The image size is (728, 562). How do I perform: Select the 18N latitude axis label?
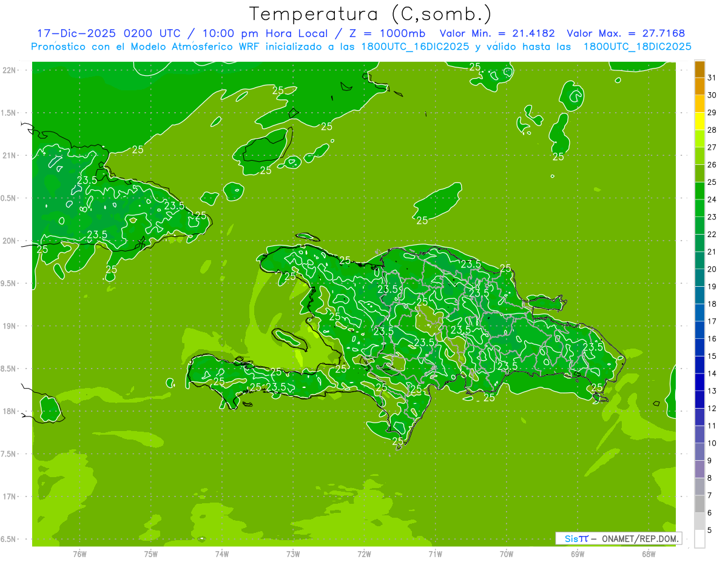coord(9,411)
